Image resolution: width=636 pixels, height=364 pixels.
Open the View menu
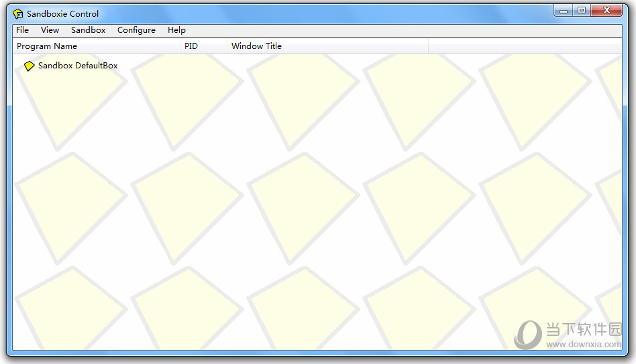tap(50, 30)
